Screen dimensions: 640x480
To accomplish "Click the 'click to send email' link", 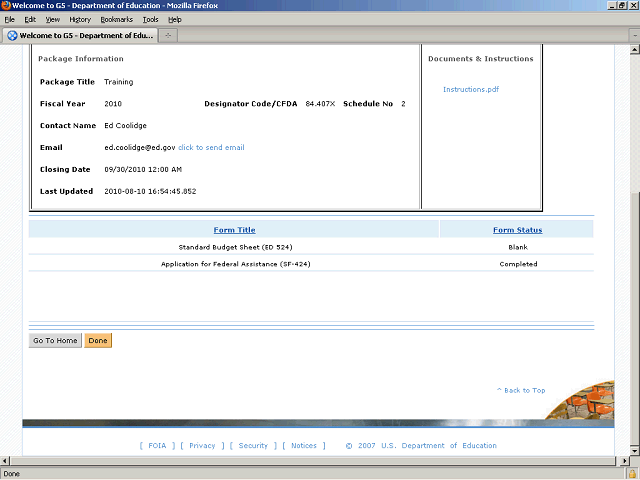I will coord(211,147).
